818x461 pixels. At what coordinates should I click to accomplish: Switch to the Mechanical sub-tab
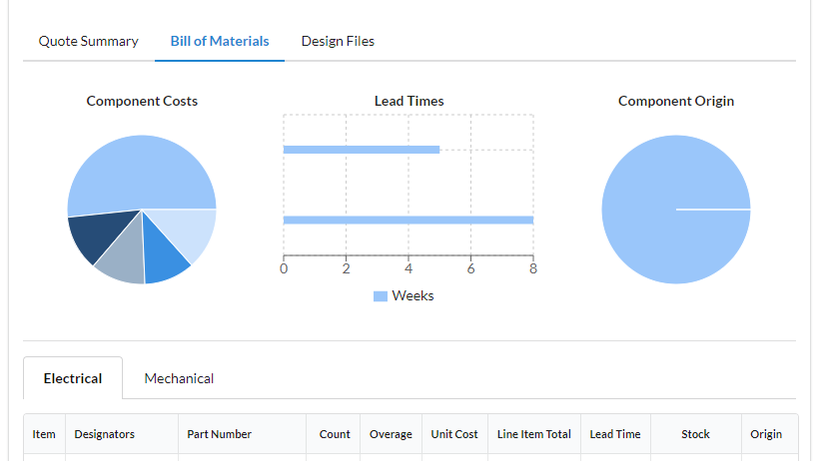tap(179, 378)
